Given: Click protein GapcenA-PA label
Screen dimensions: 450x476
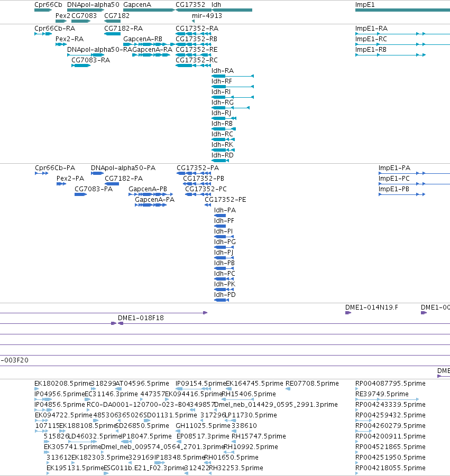Looking at the screenshot, I should [154, 200].
